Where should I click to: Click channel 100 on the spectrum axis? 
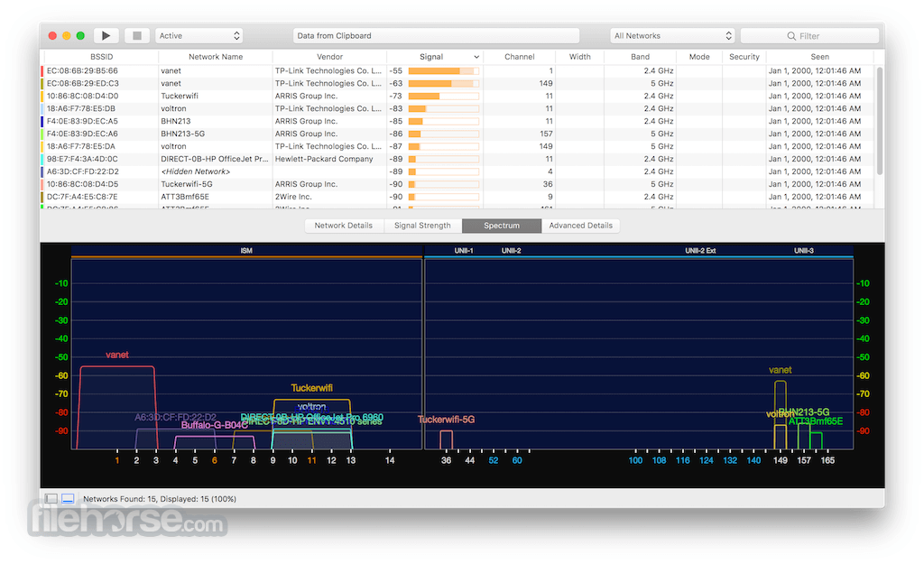635,460
